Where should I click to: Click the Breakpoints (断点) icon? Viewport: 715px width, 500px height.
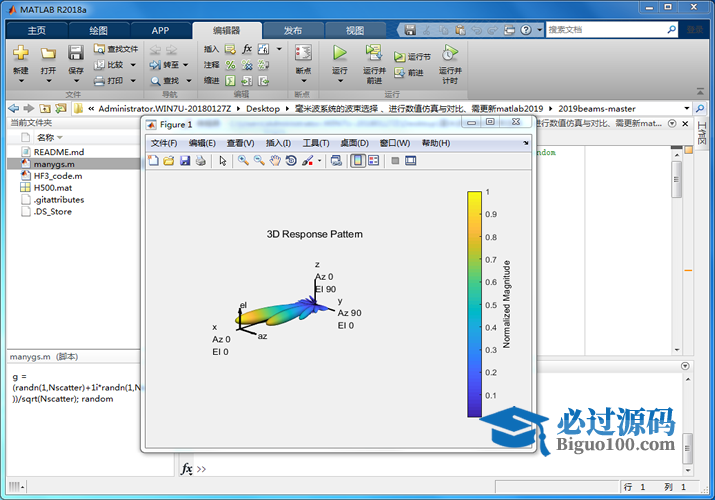tap(303, 54)
